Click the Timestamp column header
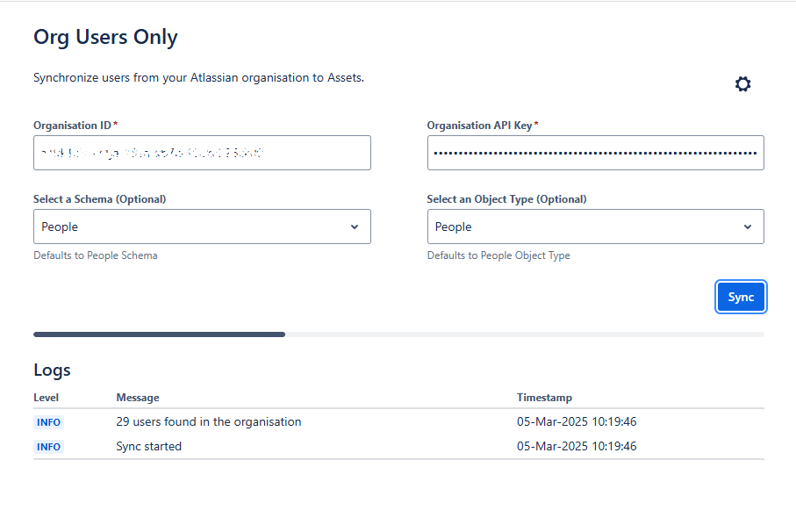Screen dimensions: 796x532 click(x=544, y=398)
